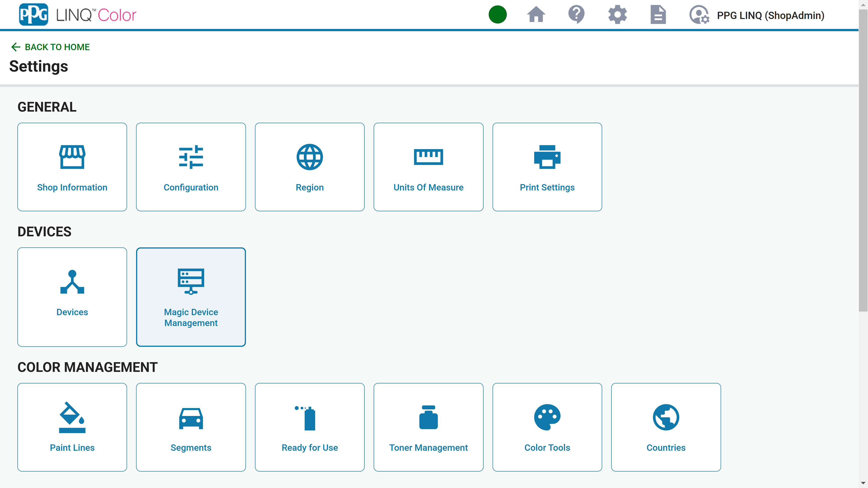Open the document icon in header
Image resolution: width=868 pixels, height=488 pixels.
coord(658,15)
